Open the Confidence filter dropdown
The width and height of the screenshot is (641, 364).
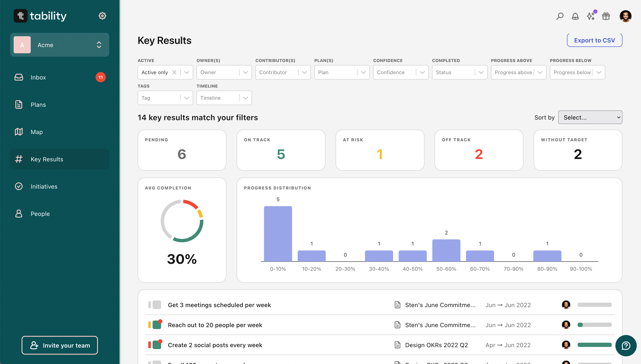[x=401, y=72]
